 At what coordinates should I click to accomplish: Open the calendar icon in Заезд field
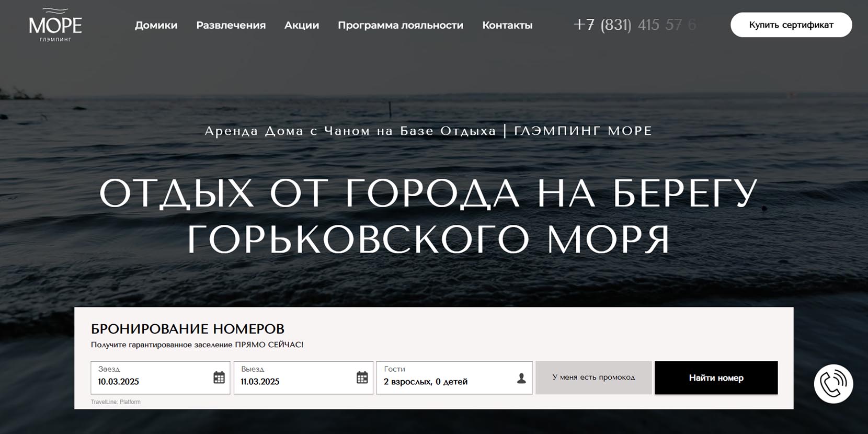click(219, 378)
